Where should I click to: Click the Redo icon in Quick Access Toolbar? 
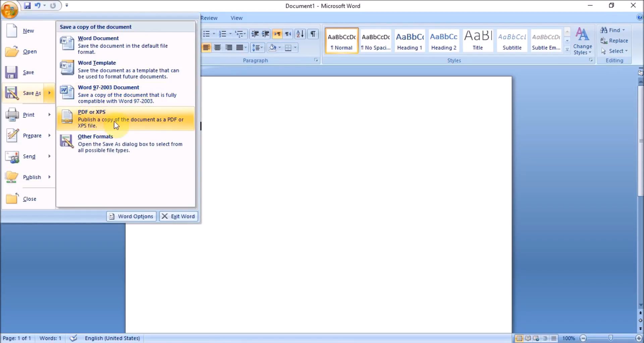[53, 6]
